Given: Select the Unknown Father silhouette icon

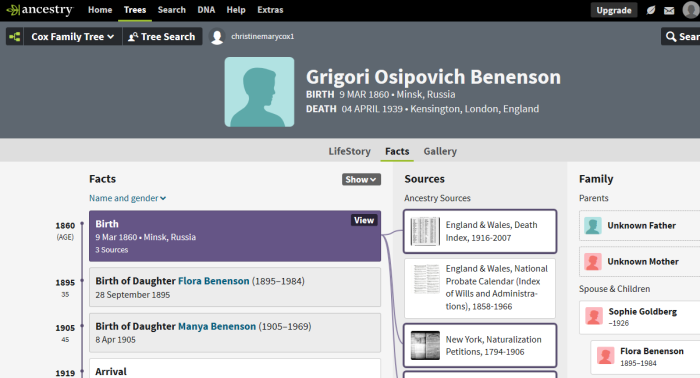Looking at the screenshot, I should coord(593,226).
